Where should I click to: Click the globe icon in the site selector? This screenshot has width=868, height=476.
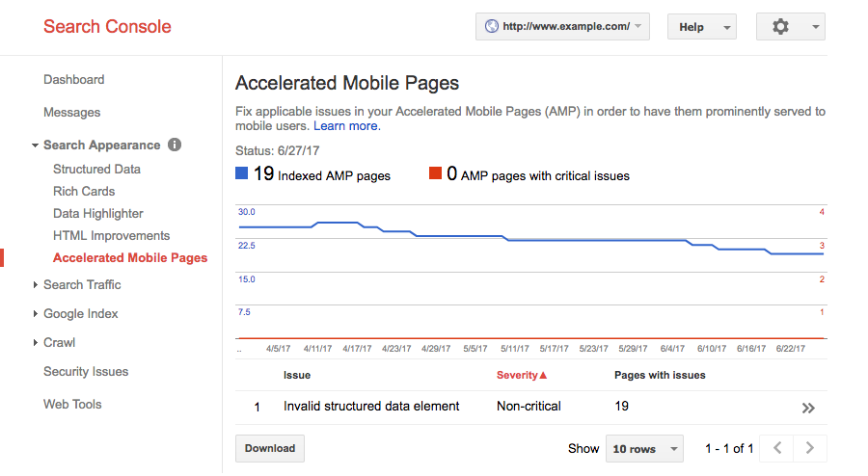click(x=491, y=27)
